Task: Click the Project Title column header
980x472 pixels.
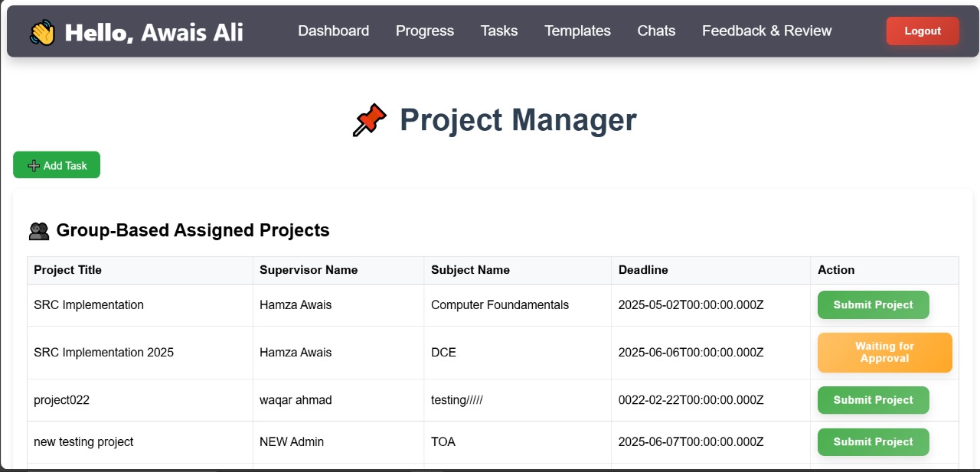Action: (x=68, y=270)
